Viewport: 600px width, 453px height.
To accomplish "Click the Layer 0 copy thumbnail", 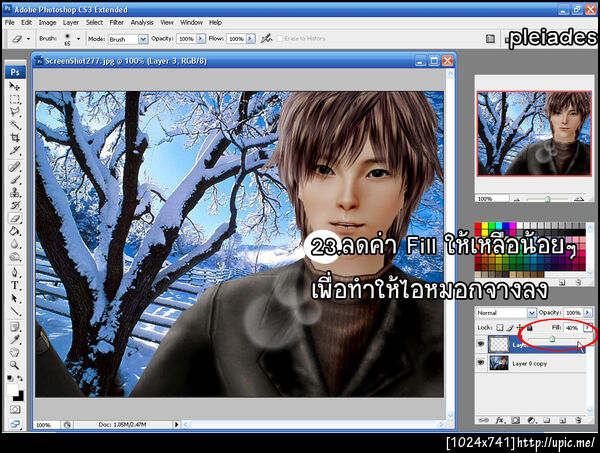I will point(499,363).
